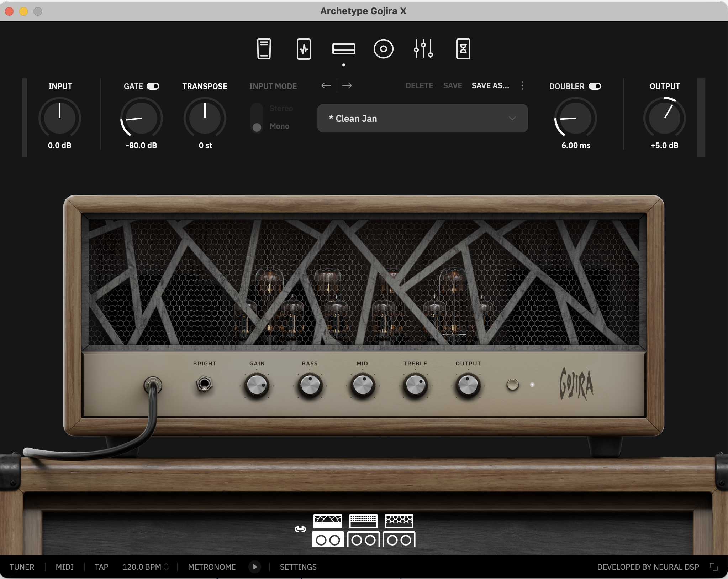Click the window resize corner icon
728x579 pixels.
pyautogui.click(x=713, y=567)
